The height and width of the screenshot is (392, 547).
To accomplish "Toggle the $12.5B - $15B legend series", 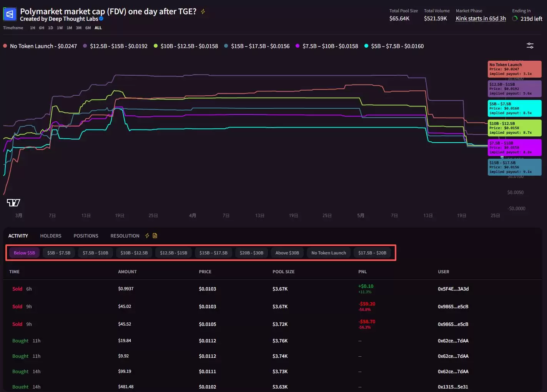I will [115, 46].
